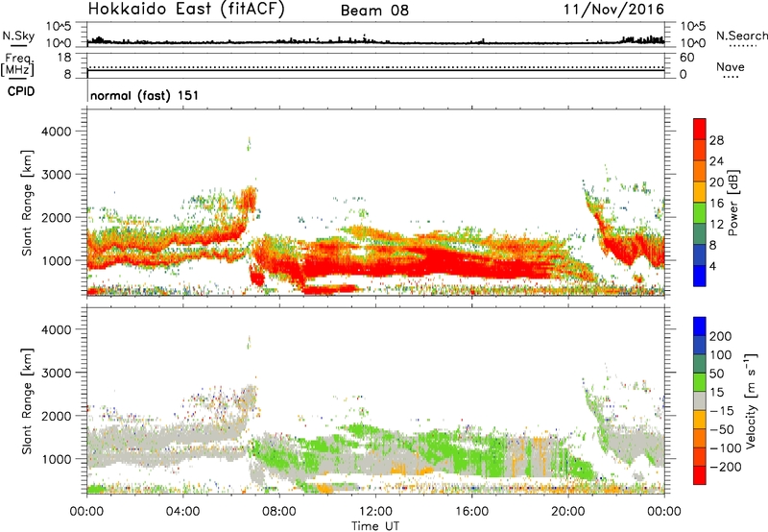The width and height of the screenshot is (768, 532).
Task: Click the "08:00" time tick label
Action: click(x=279, y=512)
